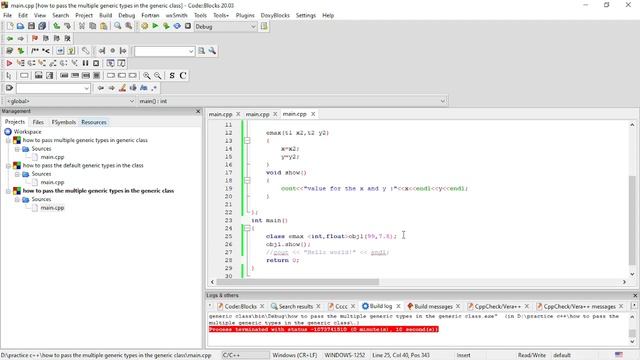Click the Save all files icon
Screen dimensions: 640x360
(x=42, y=26)
